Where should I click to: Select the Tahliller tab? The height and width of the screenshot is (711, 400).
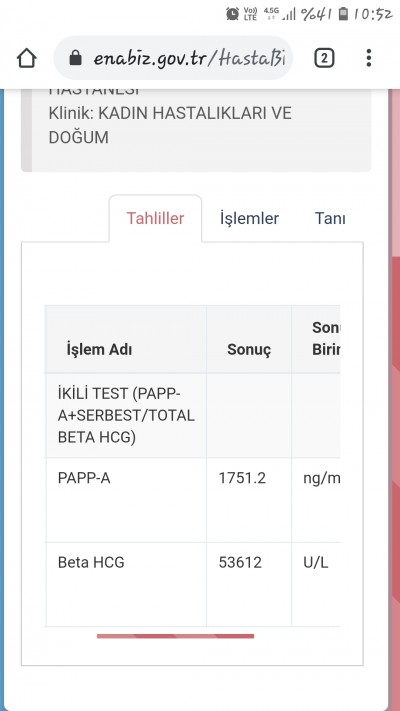coord(155,219)
